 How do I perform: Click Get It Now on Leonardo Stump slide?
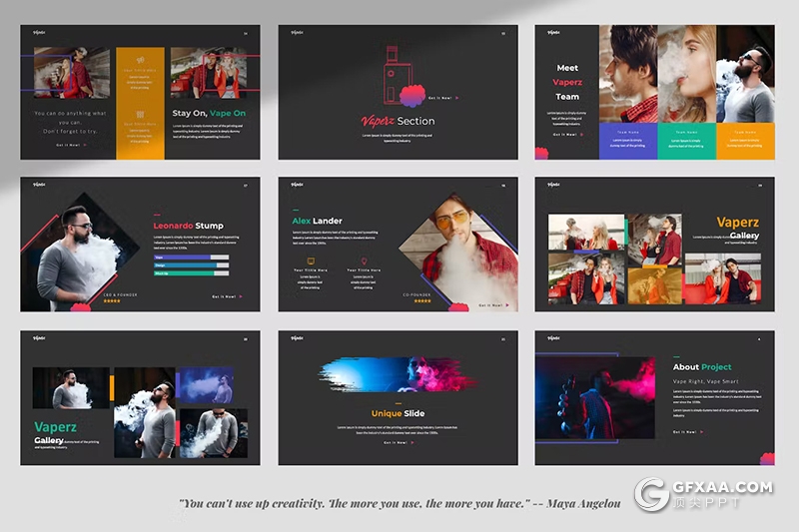click(226, 296)
